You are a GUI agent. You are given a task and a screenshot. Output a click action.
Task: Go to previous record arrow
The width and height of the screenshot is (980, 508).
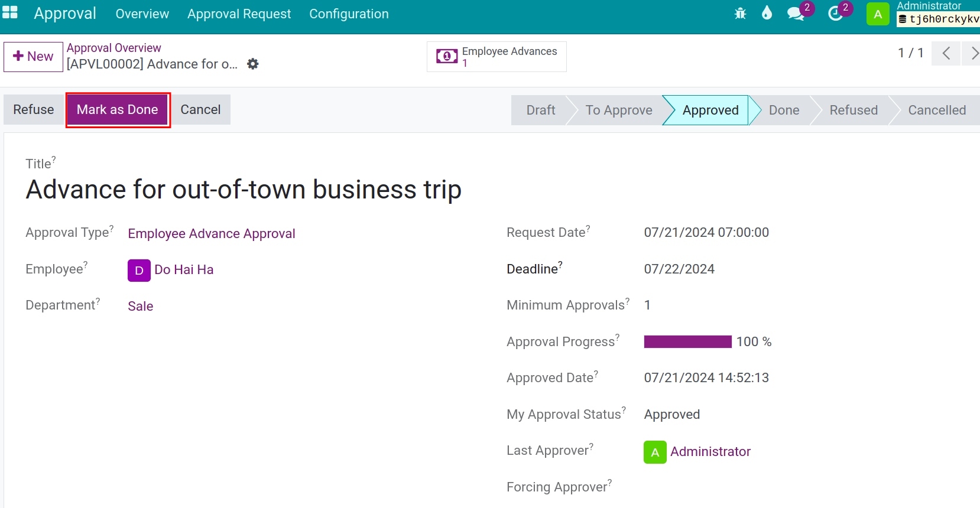tap(946, 53)
